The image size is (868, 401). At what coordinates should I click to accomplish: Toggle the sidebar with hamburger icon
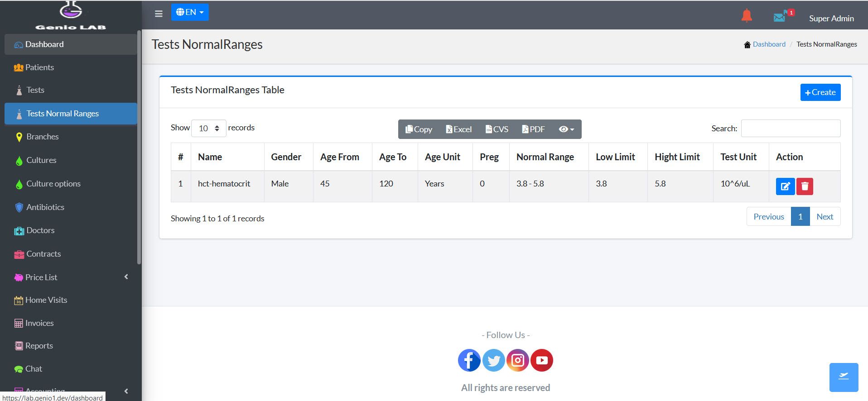[159, 14]
